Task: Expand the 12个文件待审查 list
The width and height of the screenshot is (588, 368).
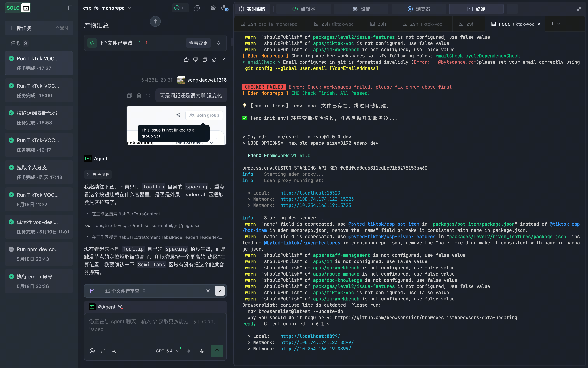Action: pyautogui.click(x=125, y=291)
